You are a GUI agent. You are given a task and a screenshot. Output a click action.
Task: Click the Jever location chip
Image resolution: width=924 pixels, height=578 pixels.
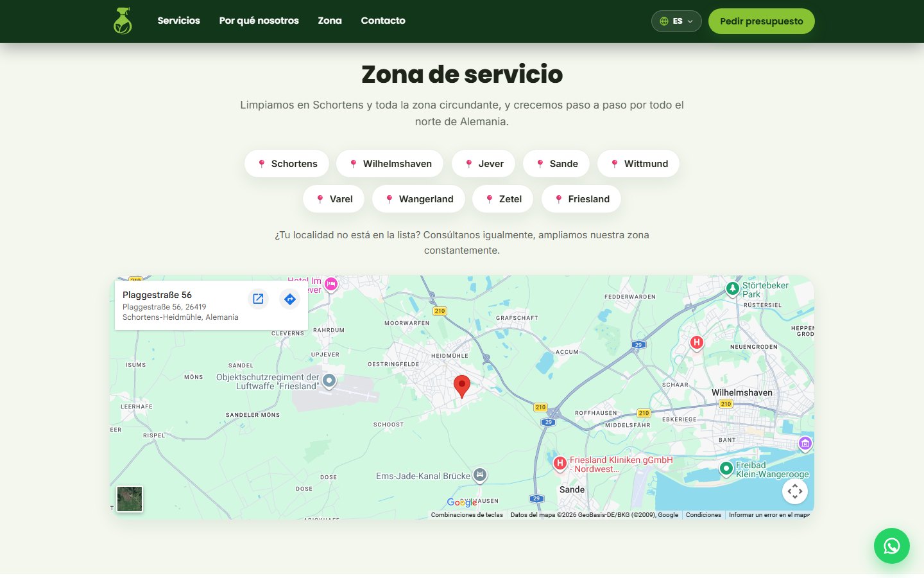[x=484, y=164]
